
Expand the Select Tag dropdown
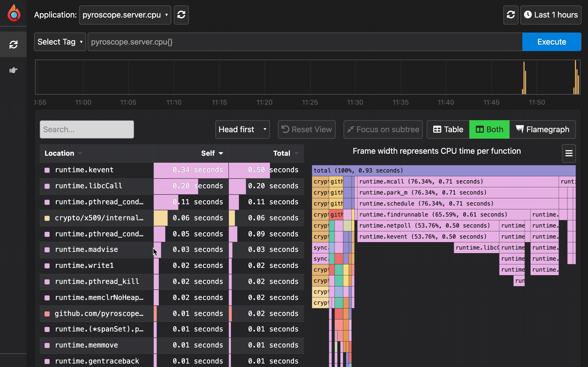click(60, 42)
